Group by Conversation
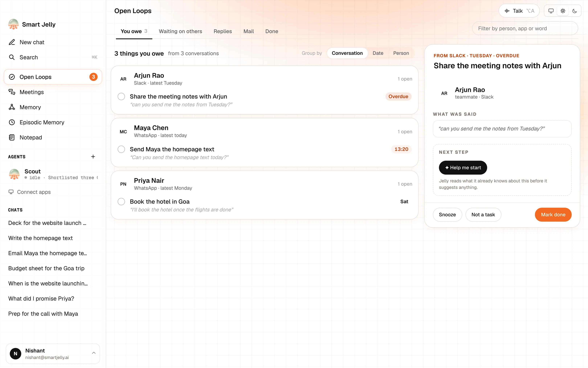The width and height of the screenshot is (588, 368). pyautogui.click(x=347, y=53)
